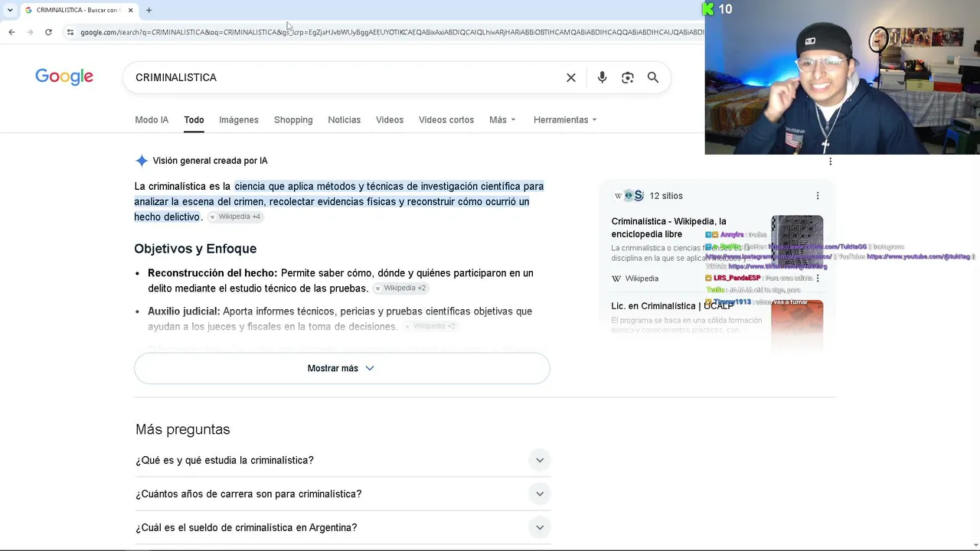The image size is (980, 551).
Task: Open the tab search dropdown arrow
Action: 10,10
